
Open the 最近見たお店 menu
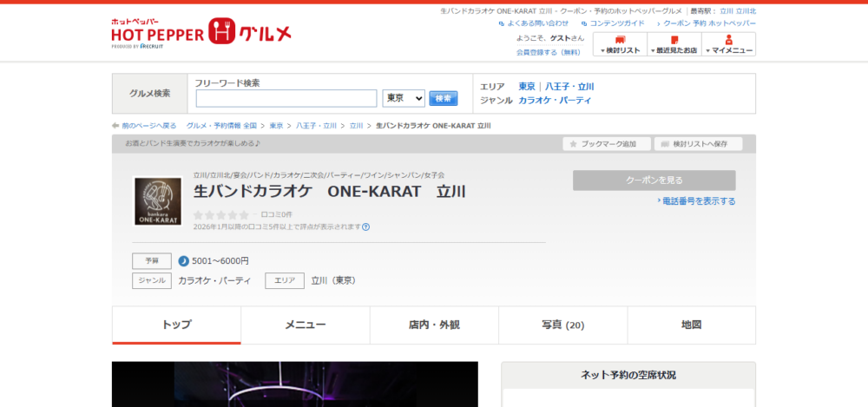pos(674,44)
